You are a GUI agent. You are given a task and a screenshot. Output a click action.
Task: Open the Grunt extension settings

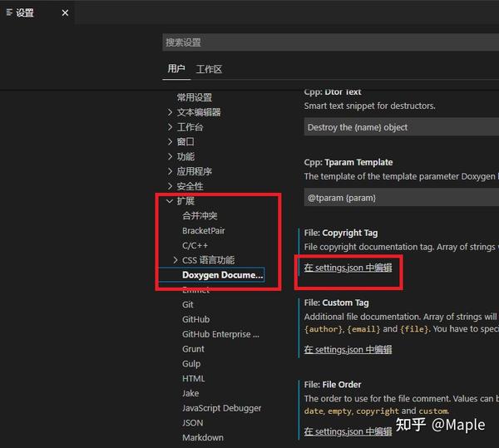pyautogui.click(x=193, y=349)
